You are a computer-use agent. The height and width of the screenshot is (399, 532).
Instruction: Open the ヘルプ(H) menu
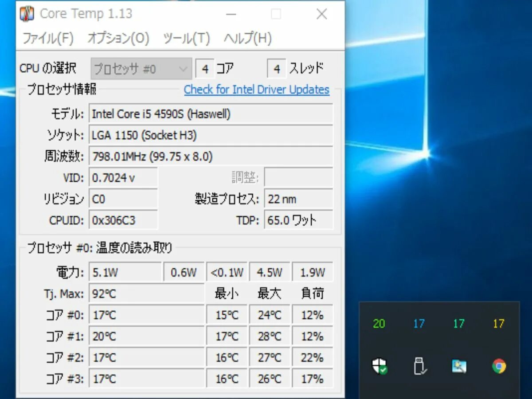[x=247, y=38]
